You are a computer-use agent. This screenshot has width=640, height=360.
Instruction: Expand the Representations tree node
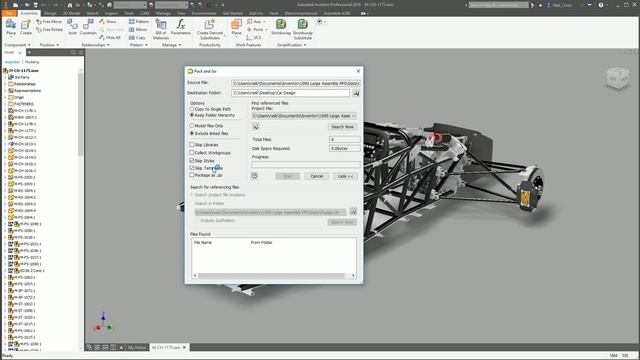pyautogui.click(x=5, y=91)
